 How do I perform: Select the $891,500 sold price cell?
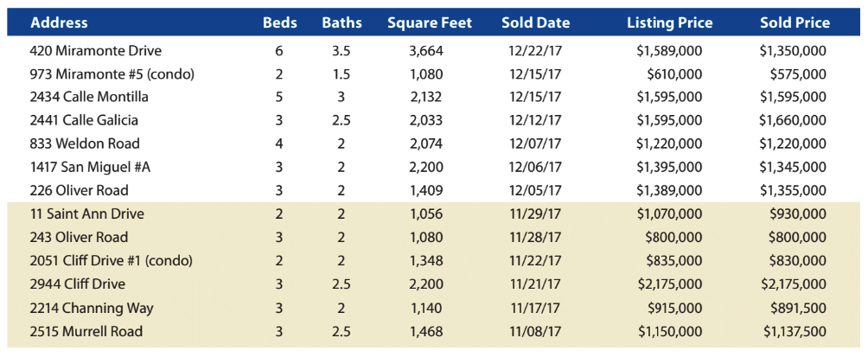(x=798, y=308)
